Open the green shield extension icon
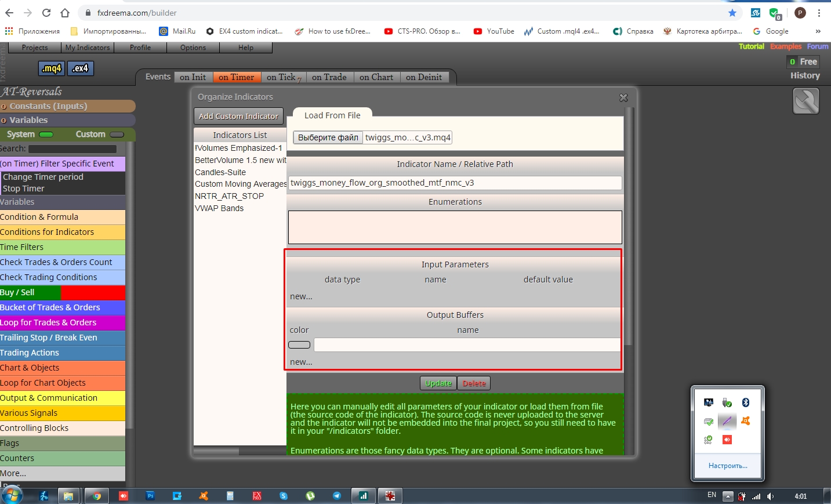 [775, 13]
